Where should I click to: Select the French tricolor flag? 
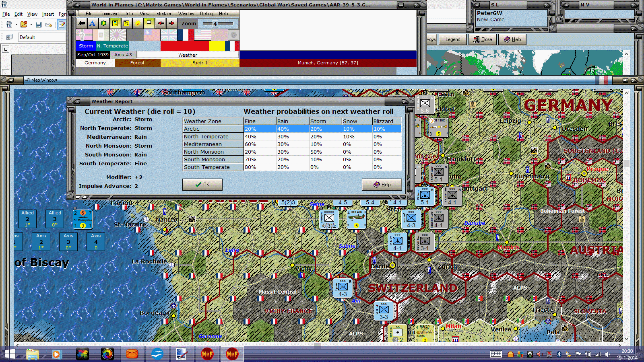pos(186,35)
